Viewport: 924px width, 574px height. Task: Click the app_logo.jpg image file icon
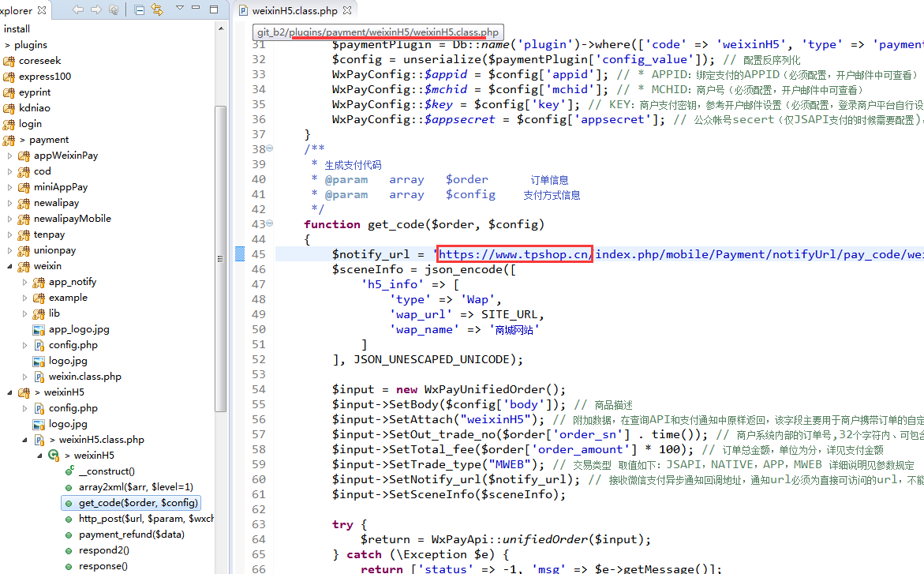[39, 329]
